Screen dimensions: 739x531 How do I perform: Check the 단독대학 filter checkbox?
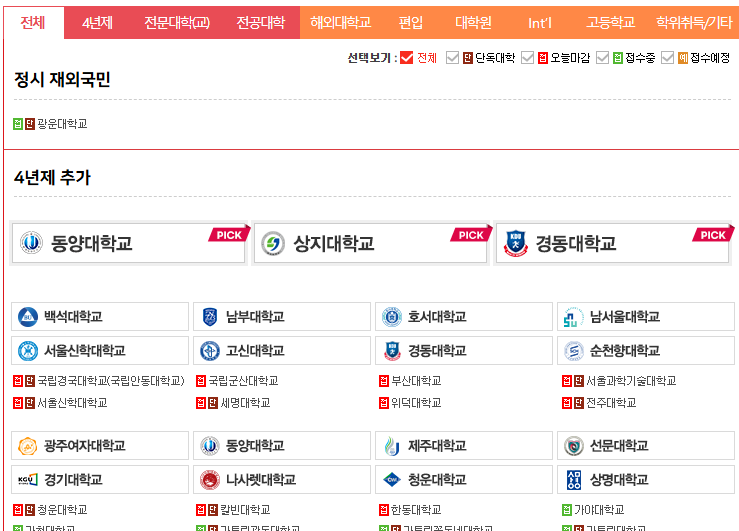(x=452, y=57)
